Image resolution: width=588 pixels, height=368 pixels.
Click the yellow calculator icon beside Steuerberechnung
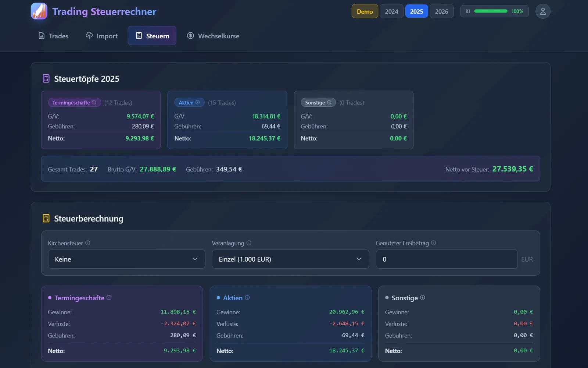tap(46, 218)
